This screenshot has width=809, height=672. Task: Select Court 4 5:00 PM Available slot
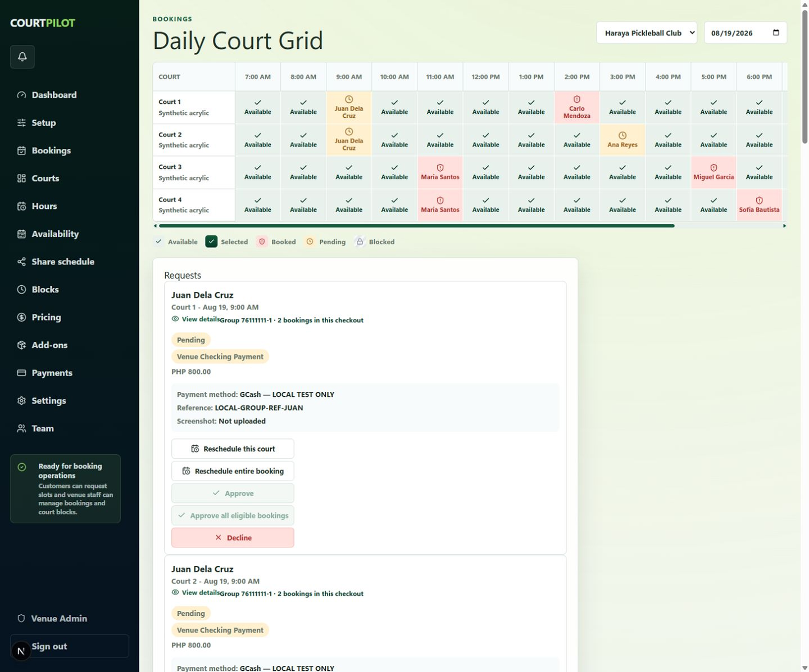click(713, 205)
